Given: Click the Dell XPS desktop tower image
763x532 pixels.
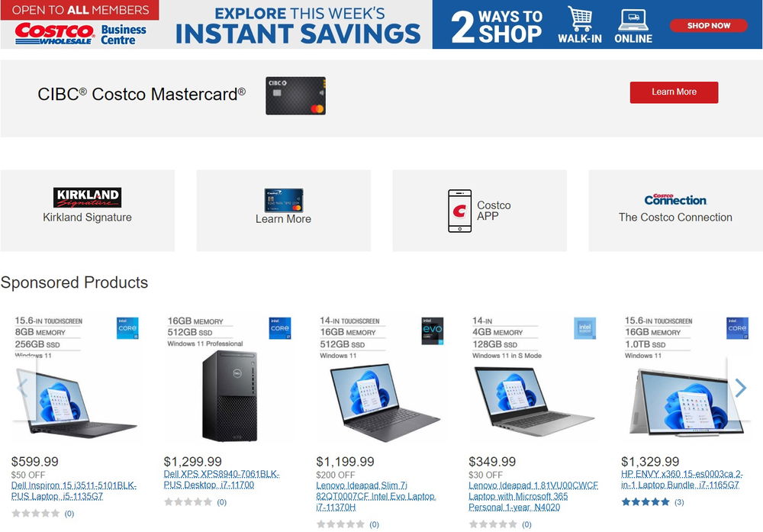Looking at the screenshot, I should coord(229,395).
